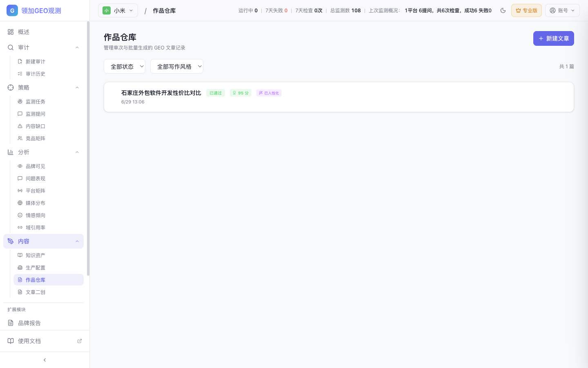Viewport: 588px width, 368px height.
Task: Click the 共 1 篇 count text
Action: [567, 66]
